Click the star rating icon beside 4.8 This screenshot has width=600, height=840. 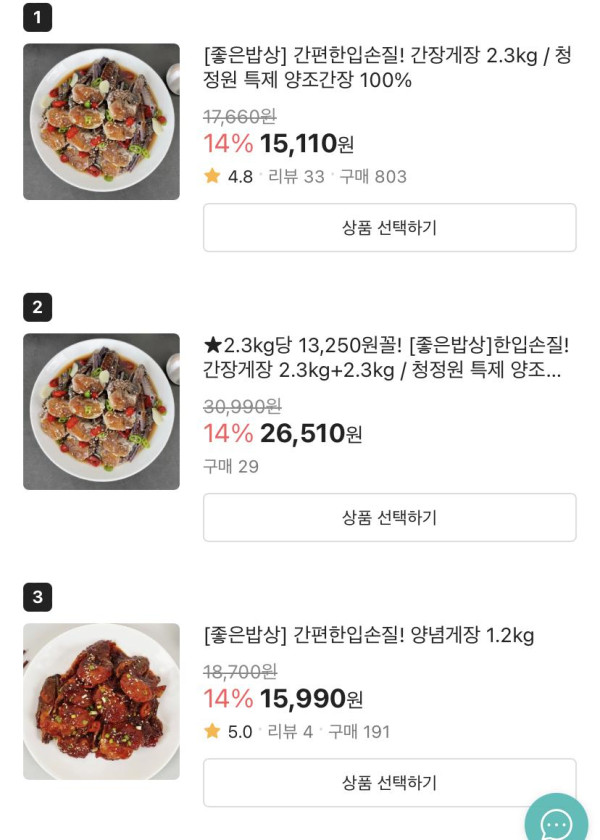212,176
